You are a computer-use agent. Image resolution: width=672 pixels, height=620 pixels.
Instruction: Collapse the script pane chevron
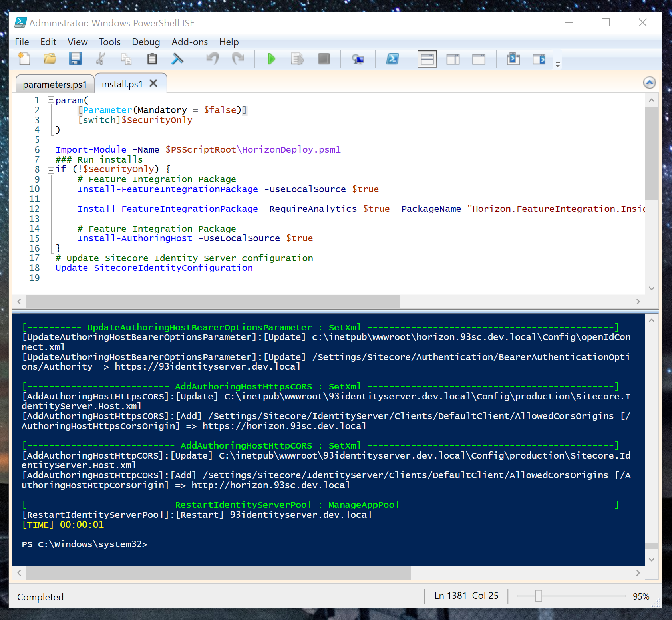coord(650,83)
